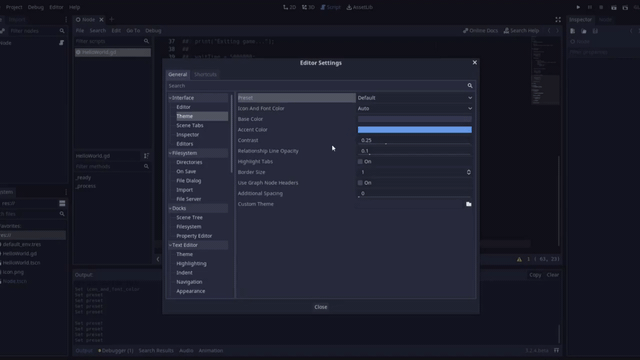The width and height of the screenshot is (640, 360).
Task: Click Clear in Output panel
Action: click(553, 275)
